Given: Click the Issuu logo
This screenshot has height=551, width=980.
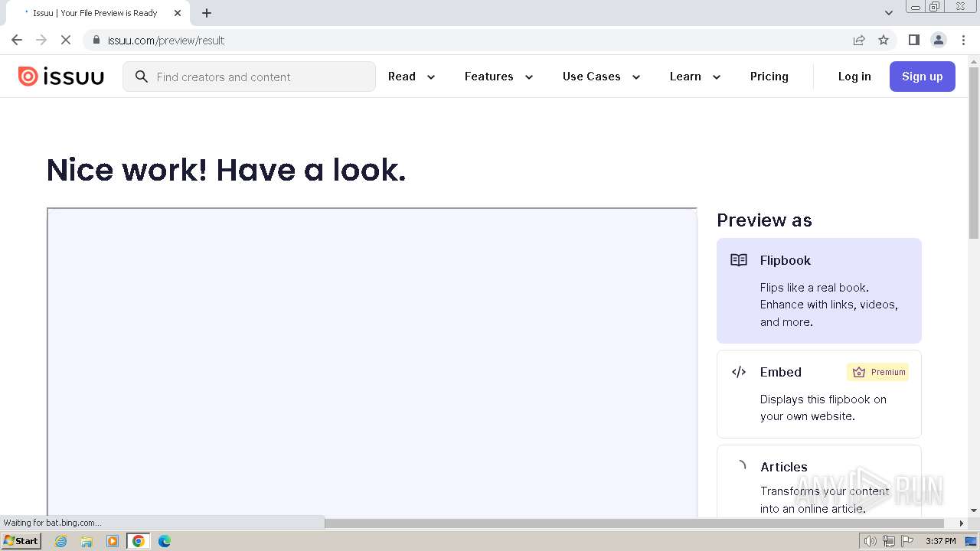Looking at the screenshot, I should 61,77.
